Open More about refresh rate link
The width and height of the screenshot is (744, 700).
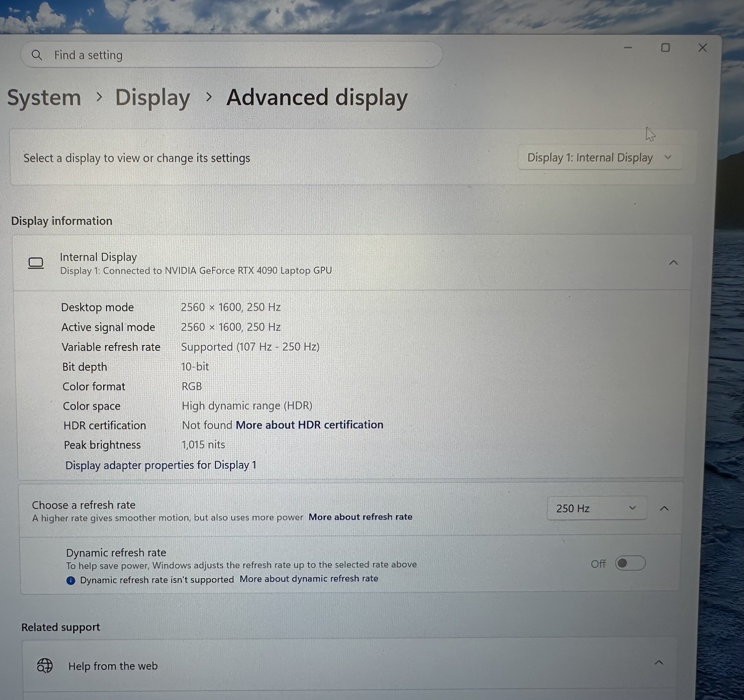[361, 517]
